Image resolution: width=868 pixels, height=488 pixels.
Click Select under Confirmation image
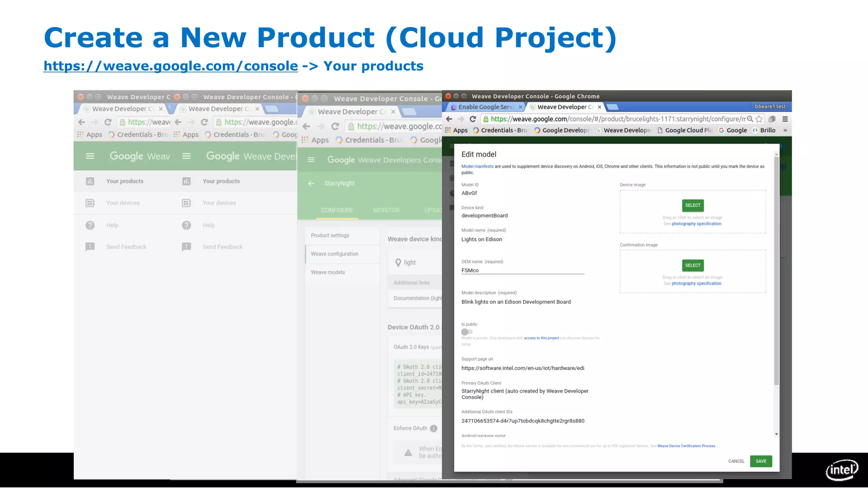pos(693,266)
